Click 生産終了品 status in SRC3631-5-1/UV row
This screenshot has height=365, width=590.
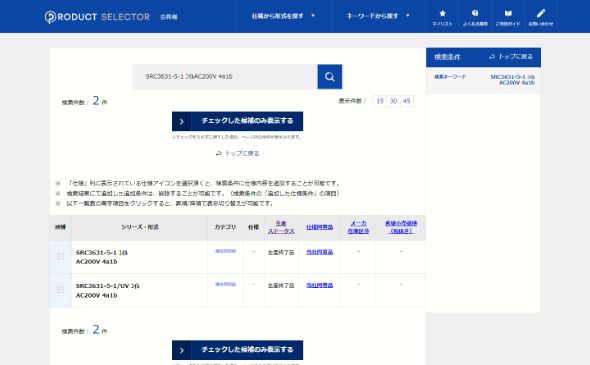coord(281,286)
